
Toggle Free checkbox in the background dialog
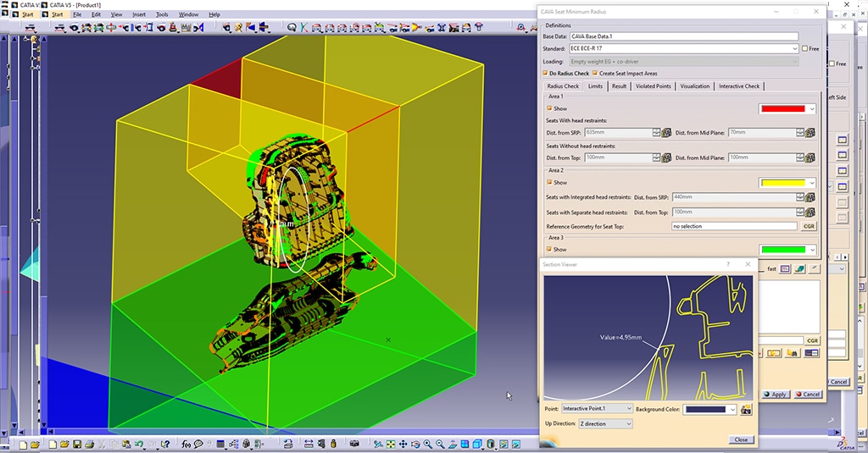click(832, 64)
